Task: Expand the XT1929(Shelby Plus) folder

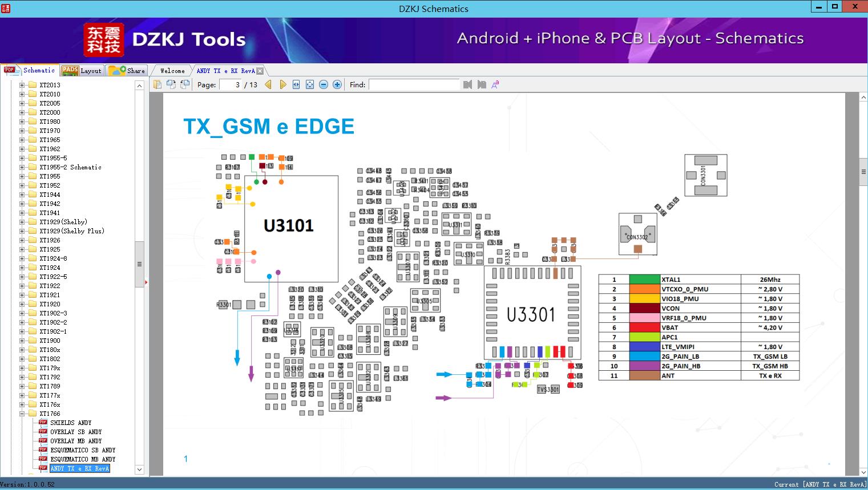Action: pyautogui.click(x=22, y=231)
